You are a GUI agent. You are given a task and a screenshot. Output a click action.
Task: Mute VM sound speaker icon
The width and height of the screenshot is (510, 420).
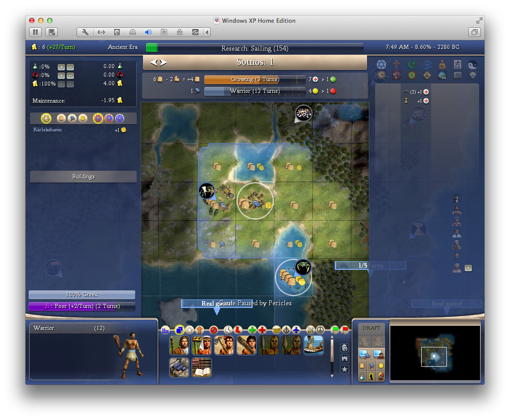coord(148,32)
